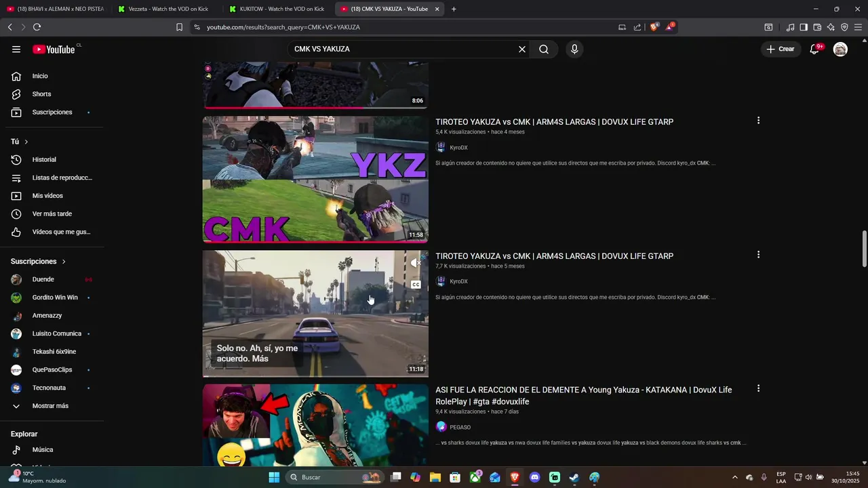868x488 pixels.
Task: Open Tekashi 6ix9ine channel
Action: [54, 352]
